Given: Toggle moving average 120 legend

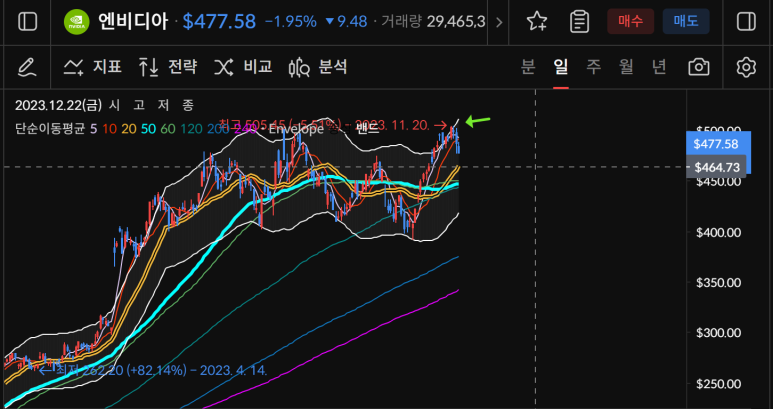Looking at the screenshot, I should click(x=190, y=129).
